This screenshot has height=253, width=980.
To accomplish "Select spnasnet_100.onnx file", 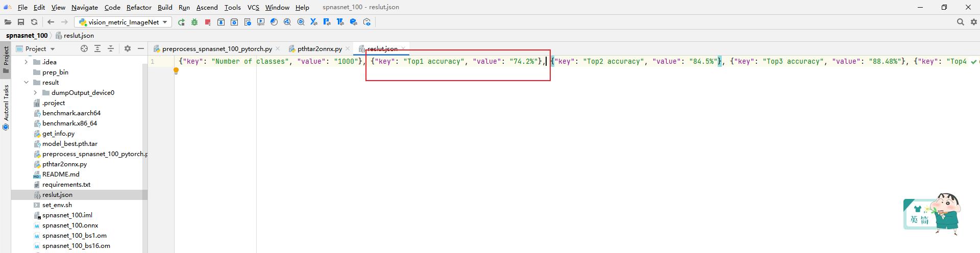I will [70, 225].
